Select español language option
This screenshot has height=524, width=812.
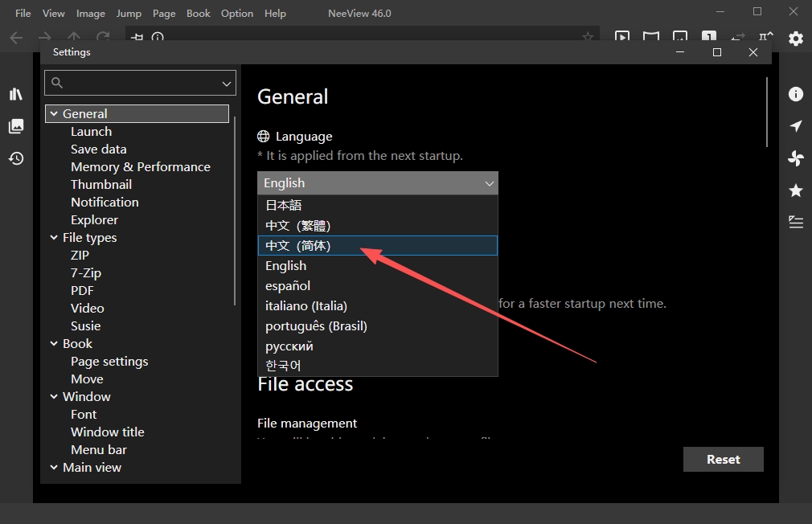point(378,286)
